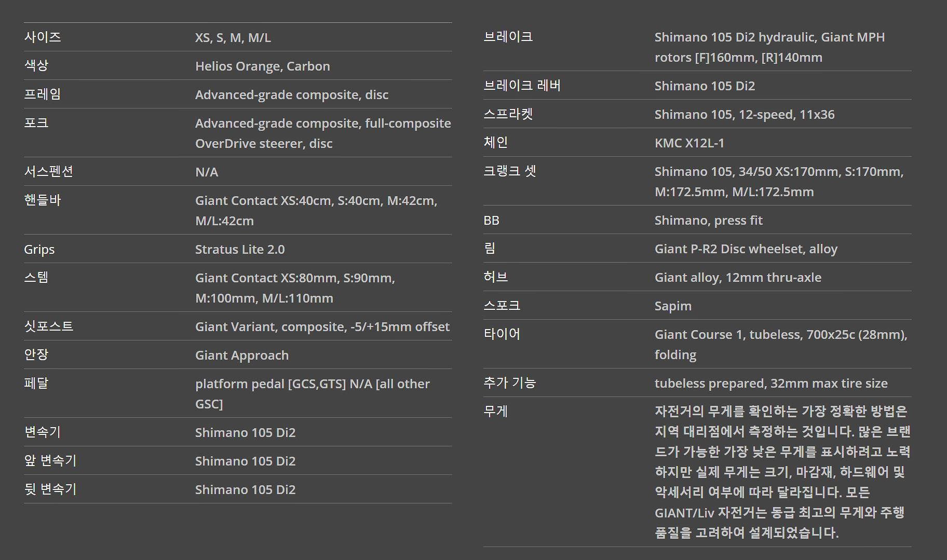Select 'Giant P-R2 Disc wheelset, alloy' value
Image resolution: width=947 pixels, height=560 pixels.
[x=746, y=249]
